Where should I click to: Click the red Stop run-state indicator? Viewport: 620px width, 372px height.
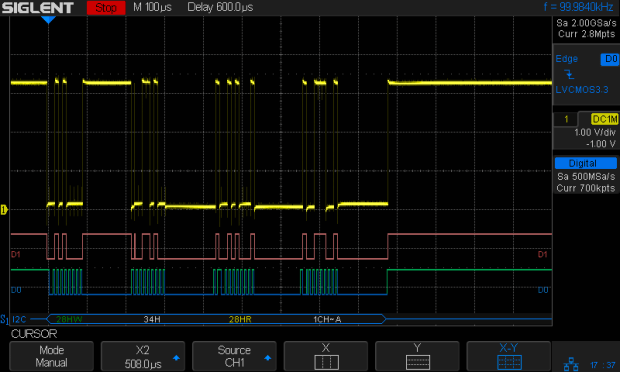[106, 8]
